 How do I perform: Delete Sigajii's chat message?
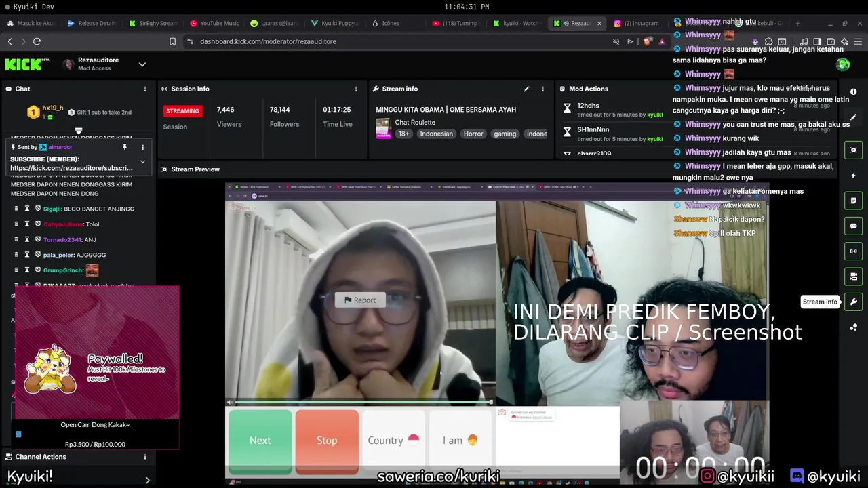point(16,209)
